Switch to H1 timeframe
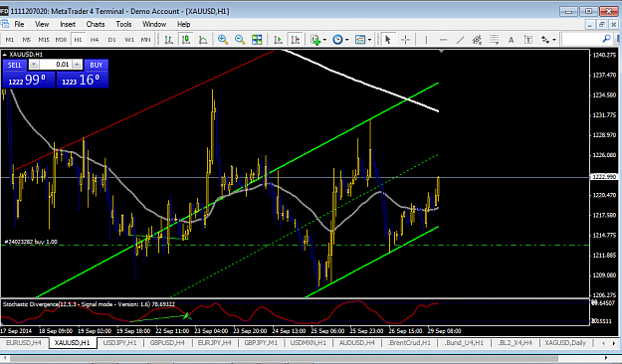The image size is (622, 364). 78,40
